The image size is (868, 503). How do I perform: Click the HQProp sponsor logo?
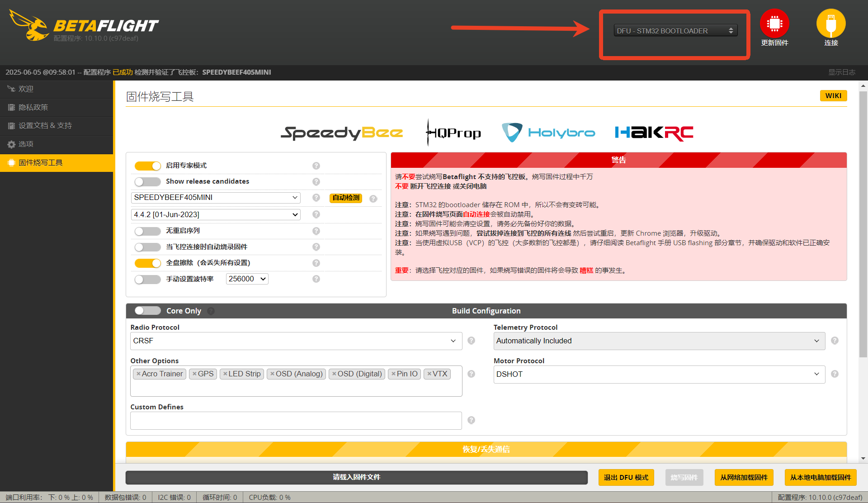coord(453,133)
